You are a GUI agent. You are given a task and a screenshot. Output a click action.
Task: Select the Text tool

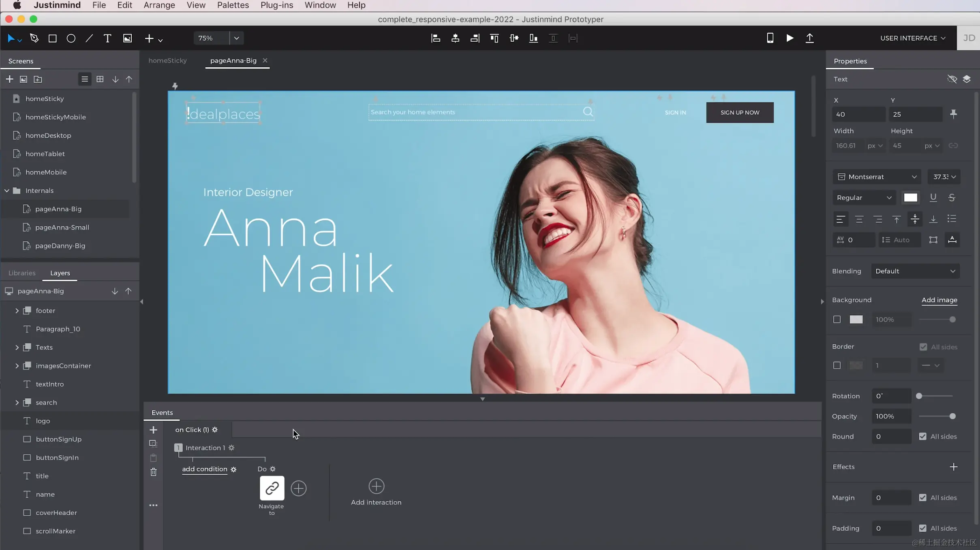click(107, 38)
